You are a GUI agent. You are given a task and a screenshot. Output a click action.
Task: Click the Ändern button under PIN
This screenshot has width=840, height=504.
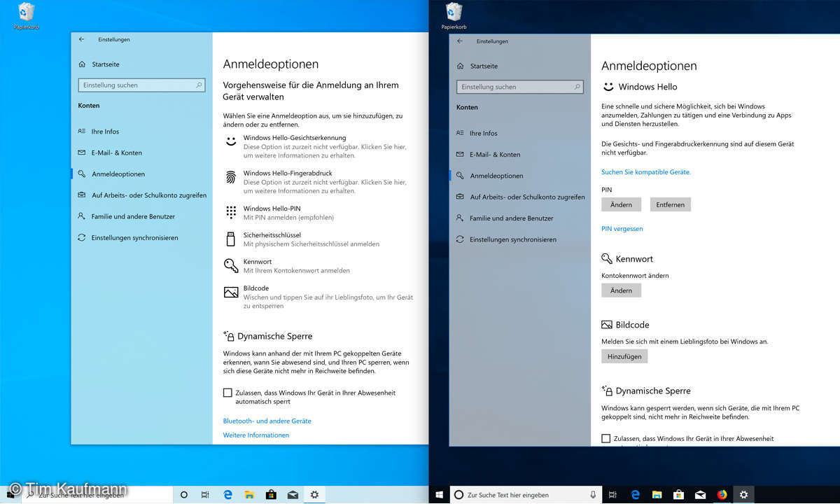pos(621,205)
